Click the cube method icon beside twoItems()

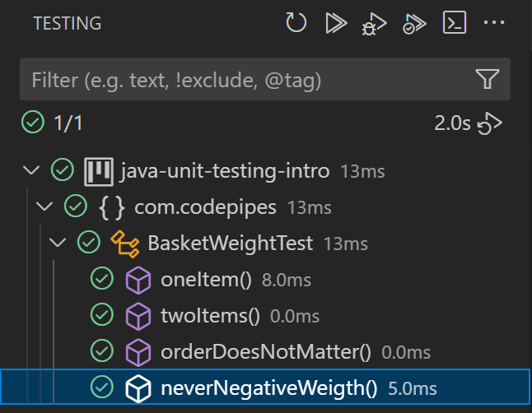138,317
